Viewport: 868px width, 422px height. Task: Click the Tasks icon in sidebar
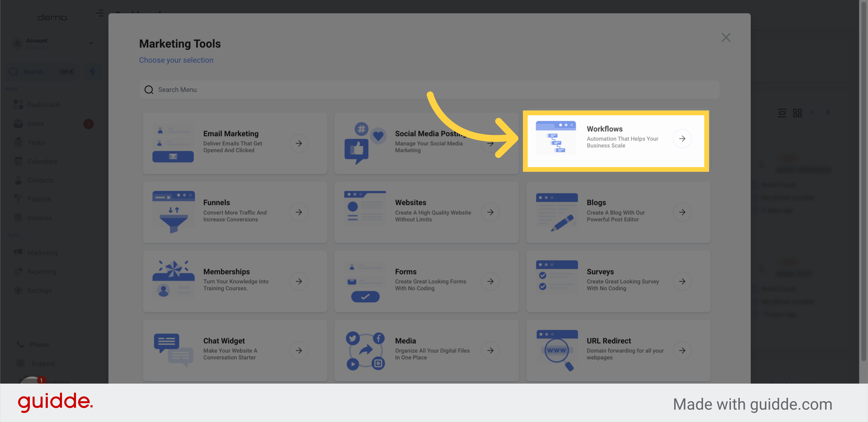pos(18,142)
